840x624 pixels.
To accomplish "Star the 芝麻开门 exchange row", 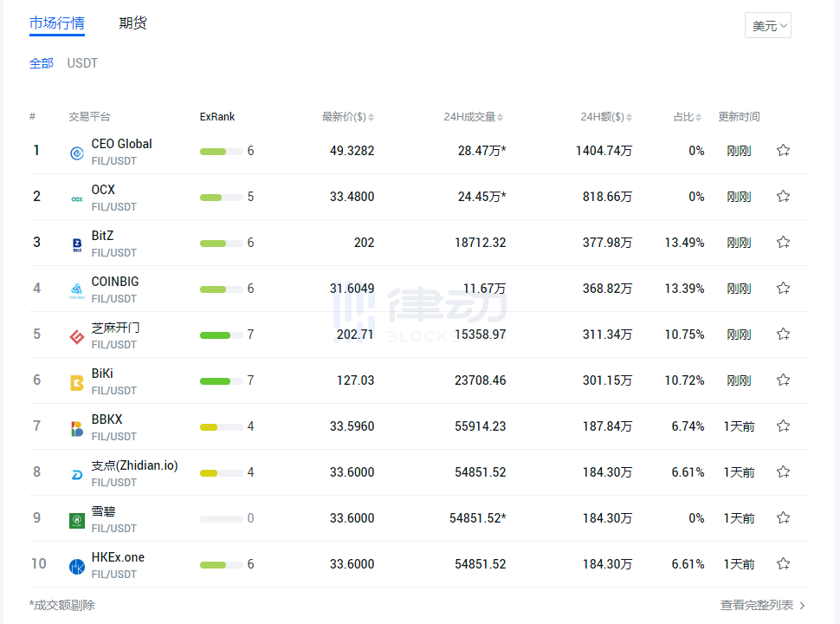I will click(783, 335).
